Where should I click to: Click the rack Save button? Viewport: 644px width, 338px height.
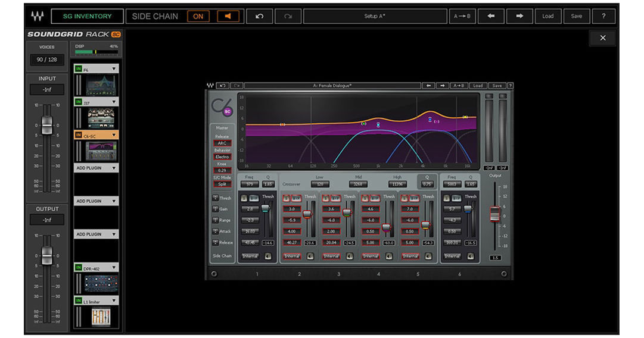pyautogui.click(x=577, y=17)
